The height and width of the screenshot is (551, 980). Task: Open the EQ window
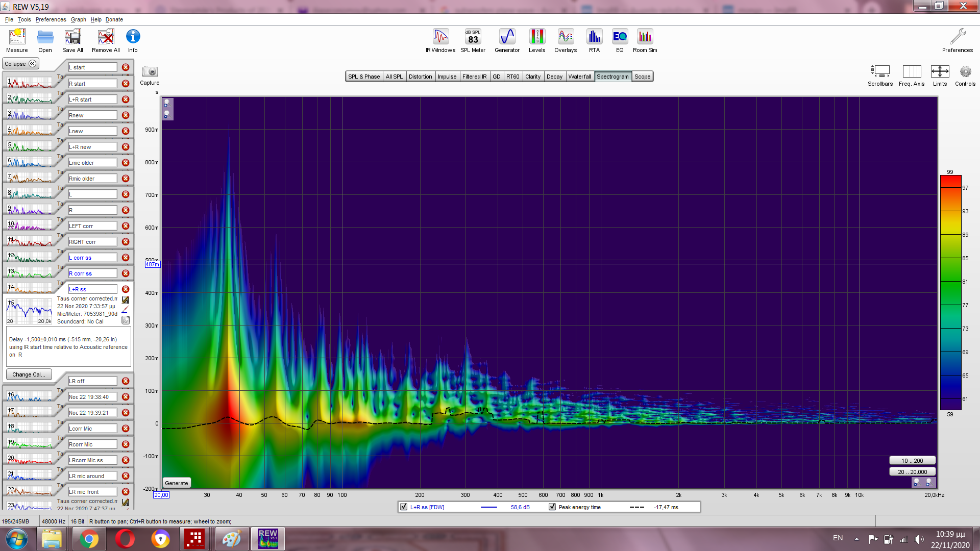click(x=620, y=41)
